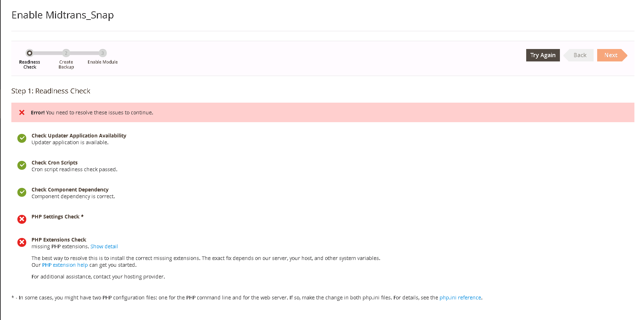Click the step 3 circle labeled Enable Module

click(103, 53)
